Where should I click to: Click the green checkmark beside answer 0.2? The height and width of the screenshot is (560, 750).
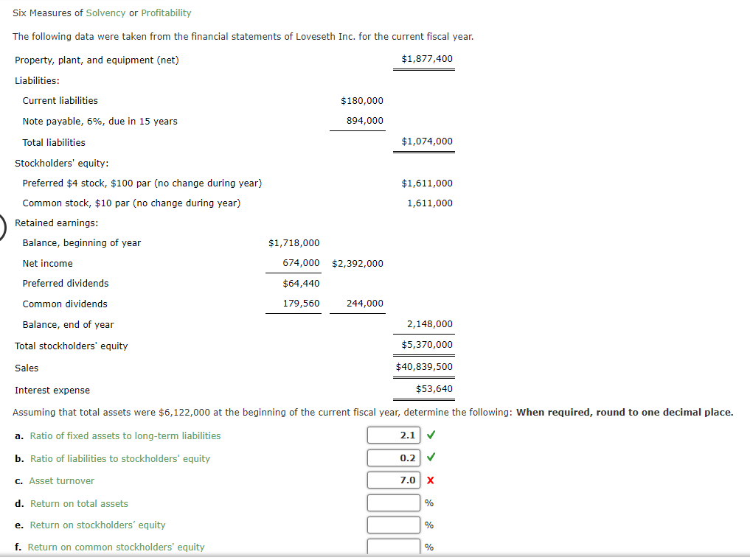pyautogui.click(x=430, y=457)
